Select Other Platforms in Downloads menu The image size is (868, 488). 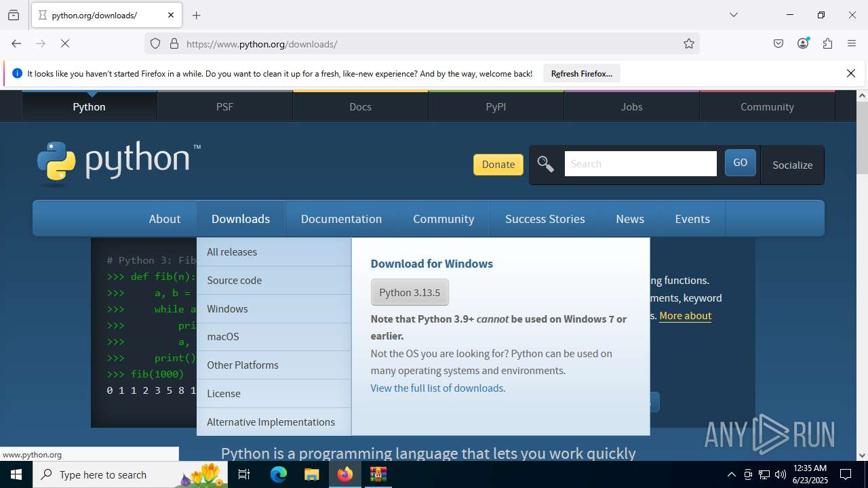(x=274, y=365)
